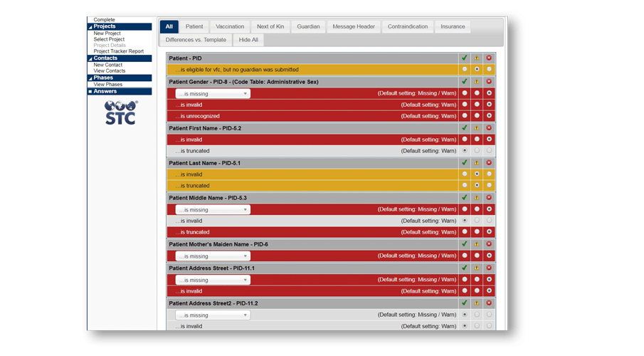Viewport: 644px width, 356px height.
Task: Open the New Project link
Action: coord(107,33)
